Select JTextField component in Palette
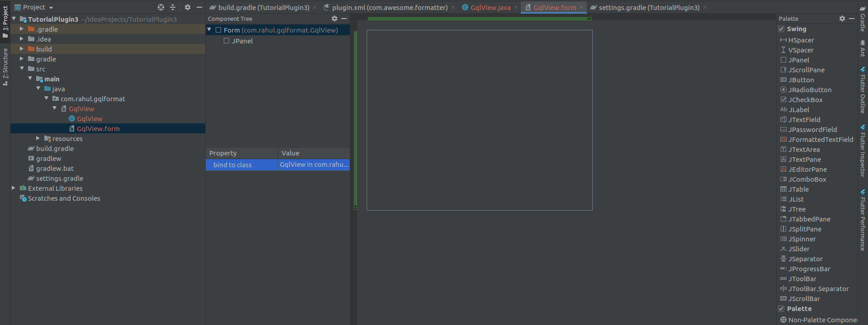This screenshot has width=868, height=325. point(800,120)
